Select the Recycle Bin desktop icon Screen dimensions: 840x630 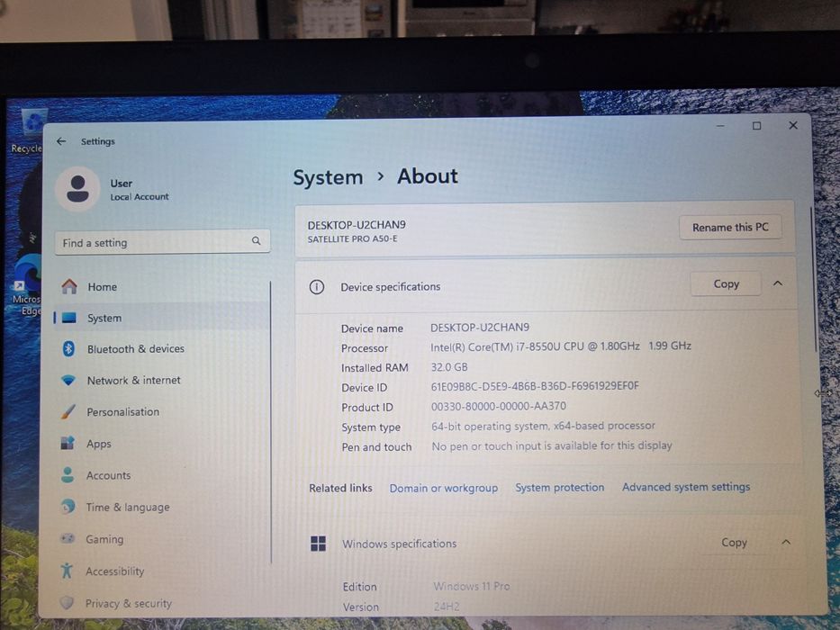27,130
